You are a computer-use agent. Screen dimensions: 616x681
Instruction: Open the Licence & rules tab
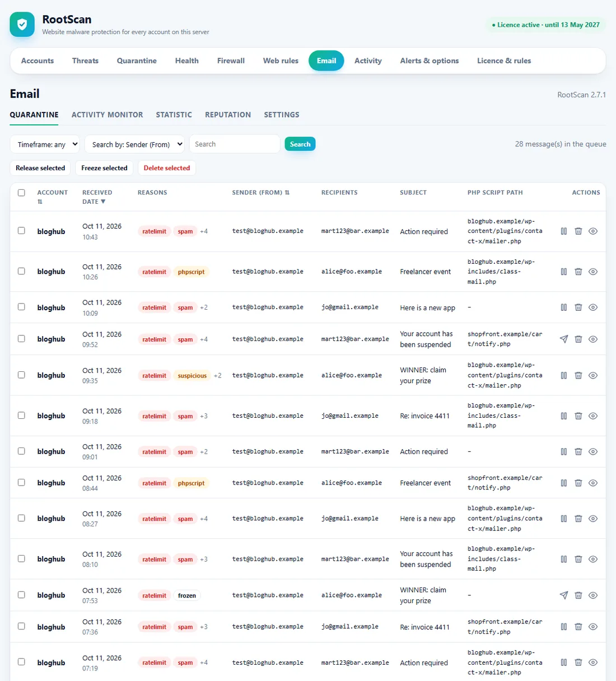tap(504, 60)
